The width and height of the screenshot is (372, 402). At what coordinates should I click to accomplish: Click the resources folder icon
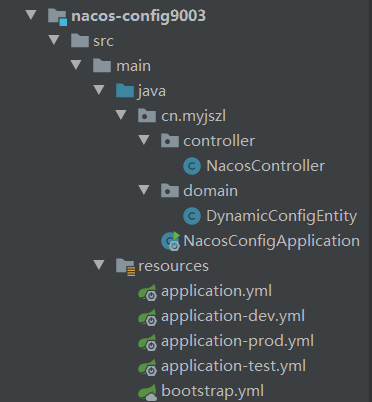click(x=125, y=267)
